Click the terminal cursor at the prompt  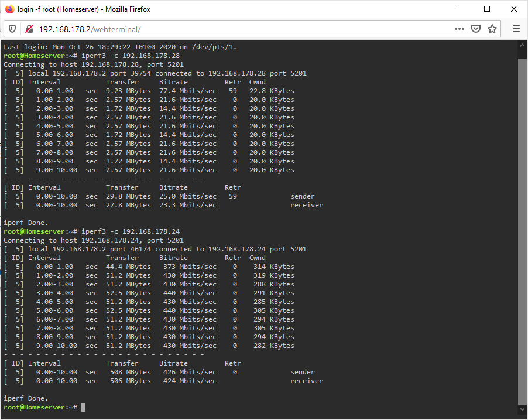[x=84, y=408]
